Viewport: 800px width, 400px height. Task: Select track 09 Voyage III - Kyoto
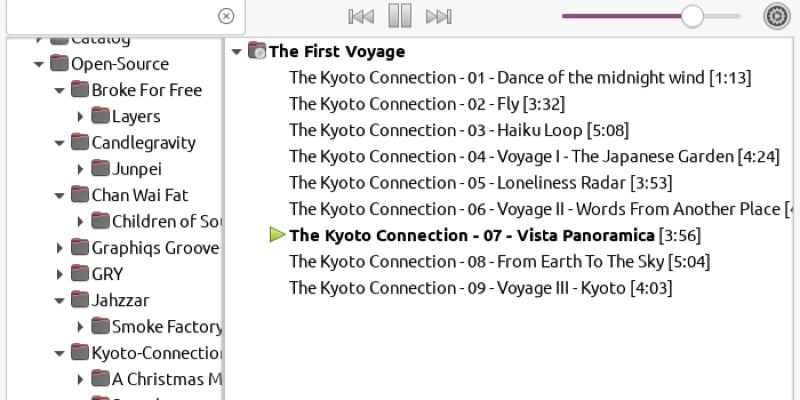480,288
